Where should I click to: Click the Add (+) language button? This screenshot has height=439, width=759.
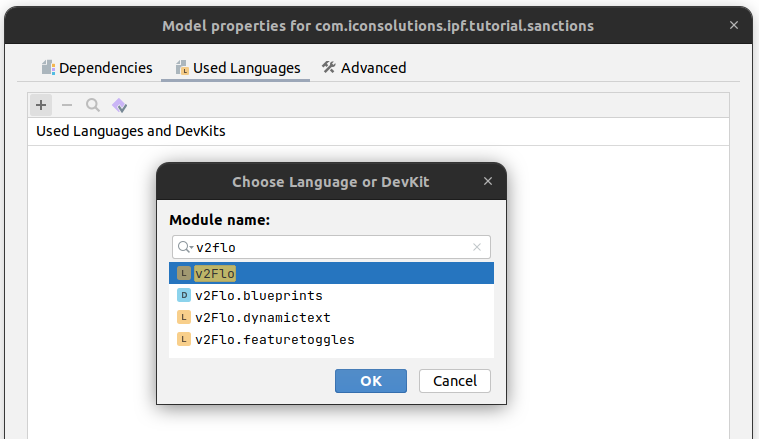point(41,105)
